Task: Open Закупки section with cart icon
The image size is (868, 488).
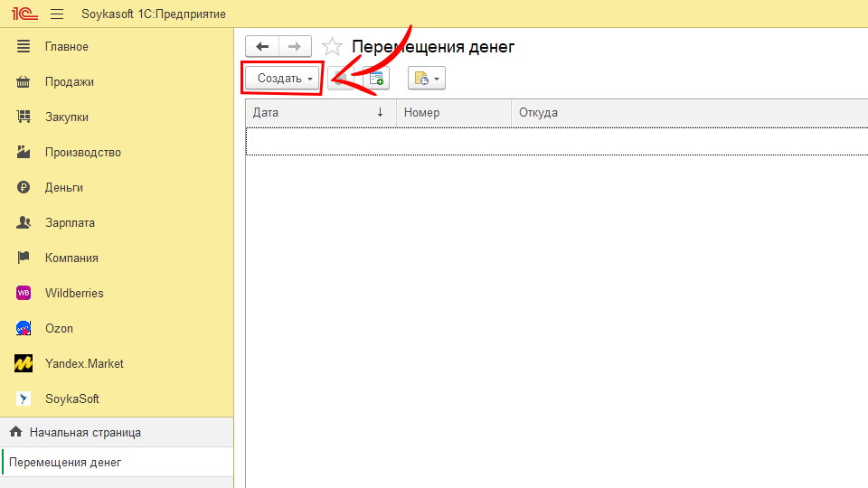Action: click(66, 117)
